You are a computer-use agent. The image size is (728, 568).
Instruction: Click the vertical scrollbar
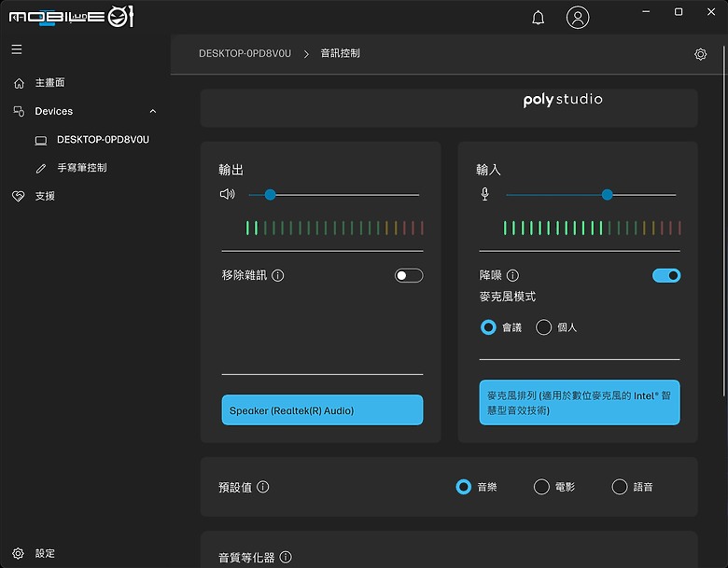pyautogui.click(x=724, y=221)
